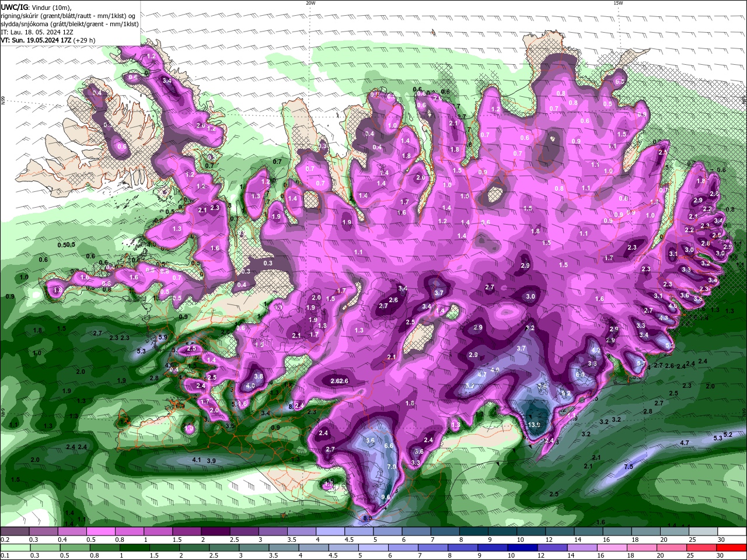This screenshot has width=747, height=560.
Task: Click the '20W' longitude label at the top edge
Action: tap(310, 3)
